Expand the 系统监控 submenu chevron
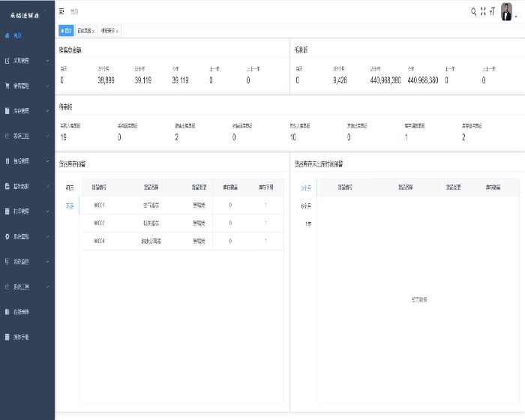 point(47,262)
